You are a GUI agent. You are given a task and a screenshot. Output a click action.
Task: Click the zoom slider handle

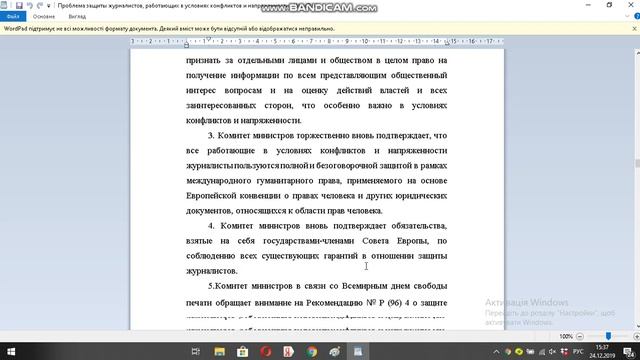tap(608, 336)
